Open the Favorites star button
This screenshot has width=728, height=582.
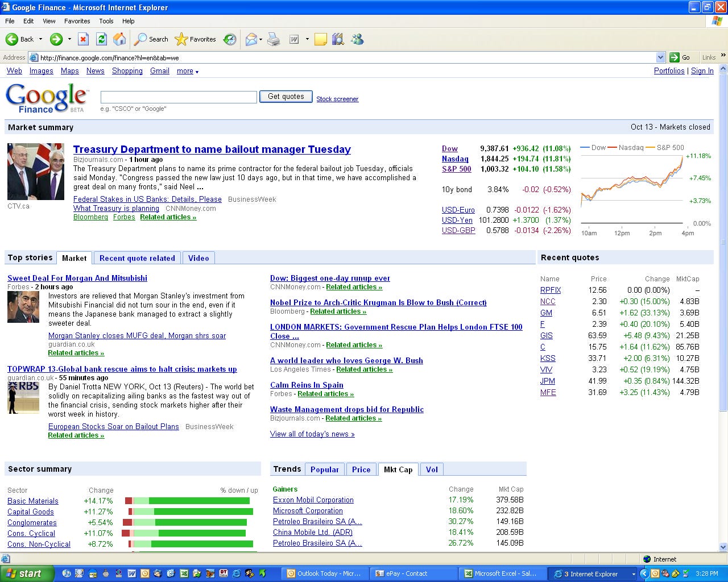point(196,39)
